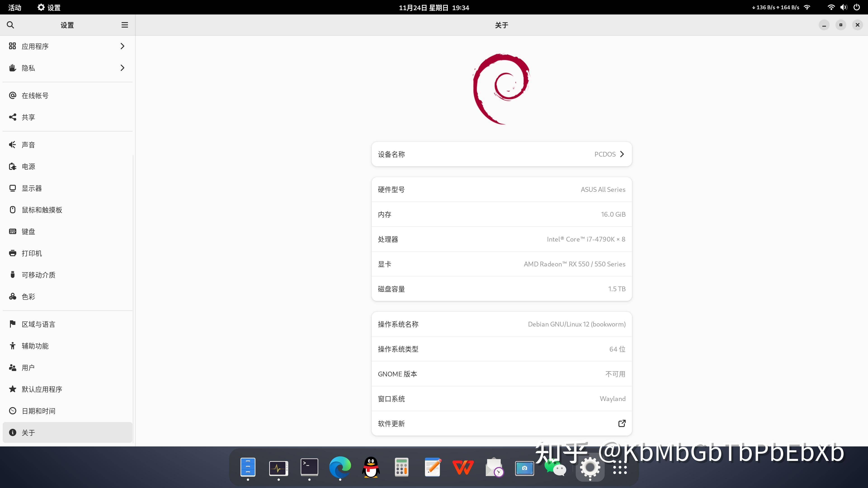The height and width of the screenshot is (488, 868).
Task: Click the chevron next to PCDOS
Action: tap(622, 154)
